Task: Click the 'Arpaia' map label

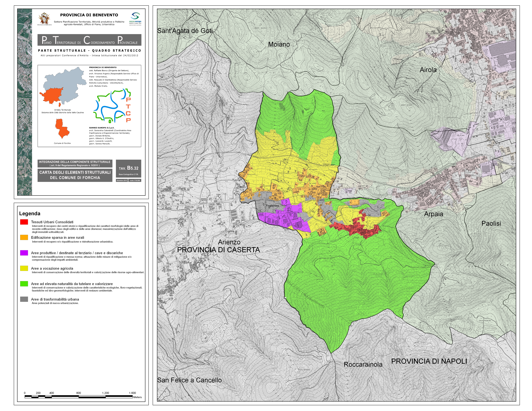Action: click(x=434, y=214)
